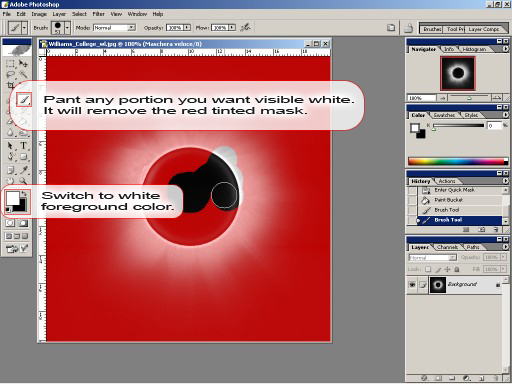The width and height of the screenshot is (512, 384).
Task: Toggle Lock all in Layers panel
Action: coord(457,269)
